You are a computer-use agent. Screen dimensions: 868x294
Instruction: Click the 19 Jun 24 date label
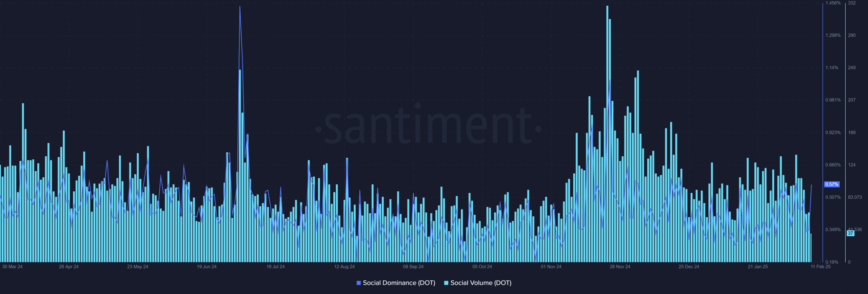pyautogui.click(x=206, y=267)
